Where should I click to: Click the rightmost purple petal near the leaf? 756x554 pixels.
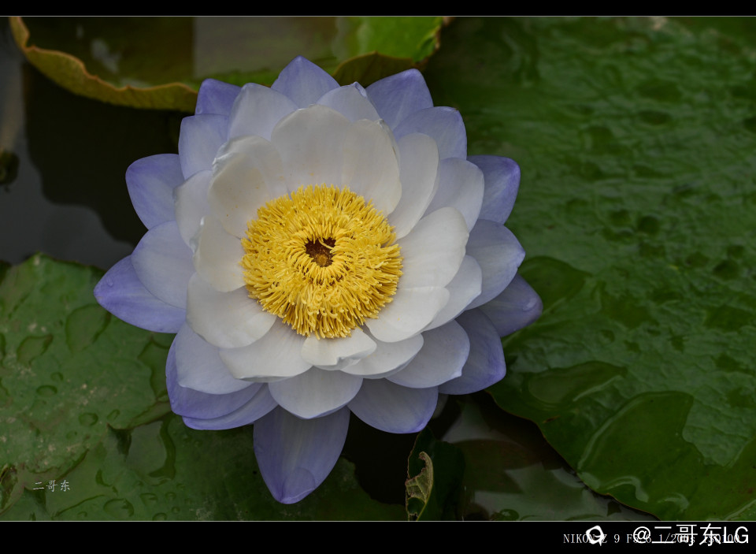coord(516,306)
